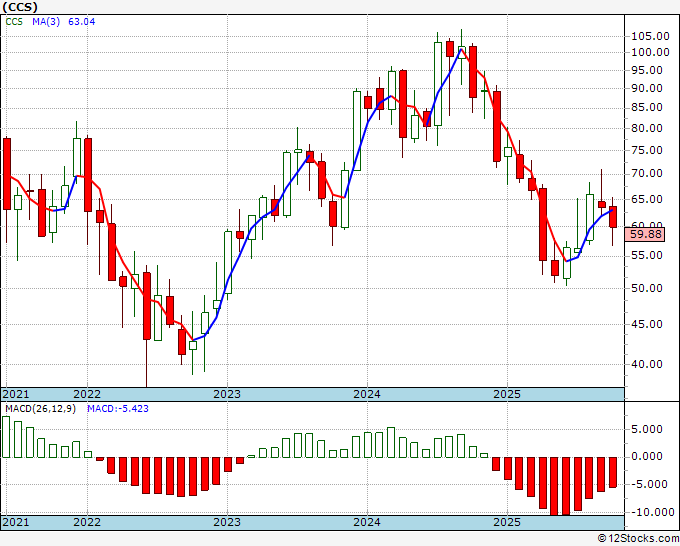This screenshot has width=680, height=546.
Task: Click 2025 on the price chart time axis
Action: point(507,394)
